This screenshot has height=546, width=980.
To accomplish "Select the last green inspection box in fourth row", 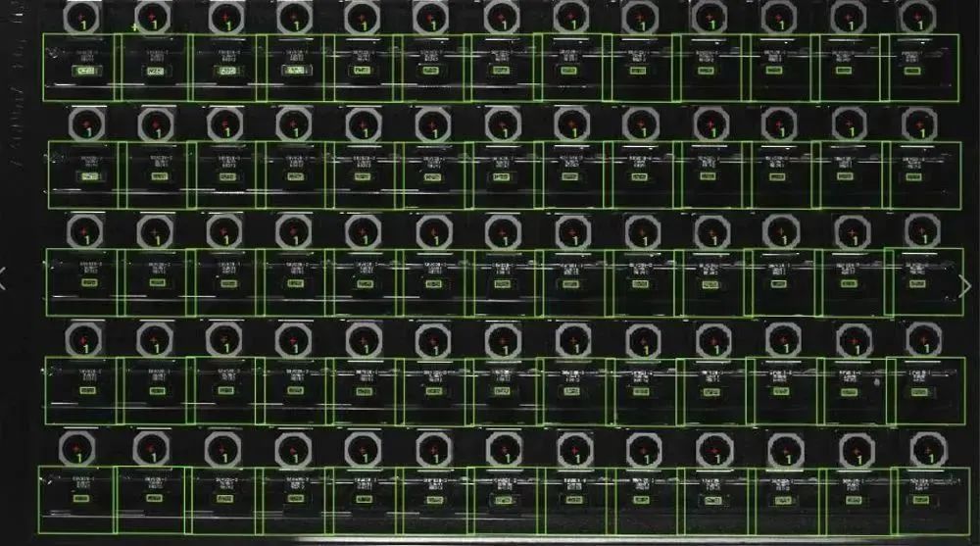I will click(923, 390).
